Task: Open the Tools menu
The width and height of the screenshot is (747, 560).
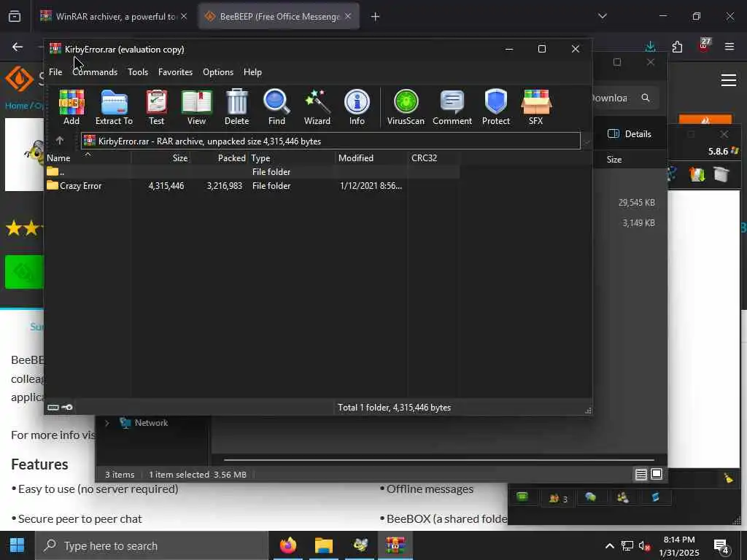Action: [138, 72]
